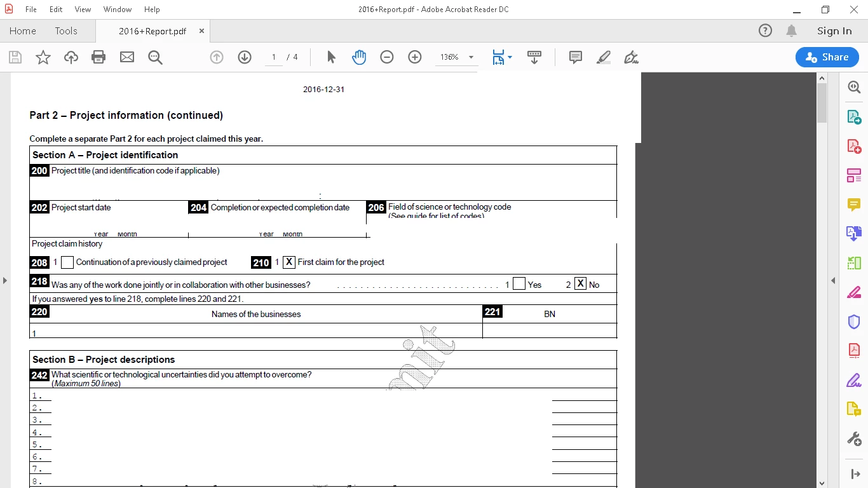Viewport: 868px width, 488px height.
Task: Click the scrolling mode keyboard icon
Action: [x=534, y=57]
